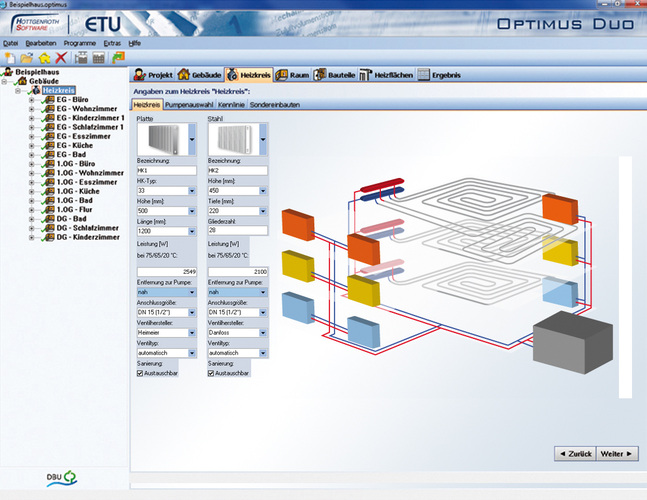Toggle Austauschbar checkbox under Stahl column
Screen dimensions: 647x500
211,375
